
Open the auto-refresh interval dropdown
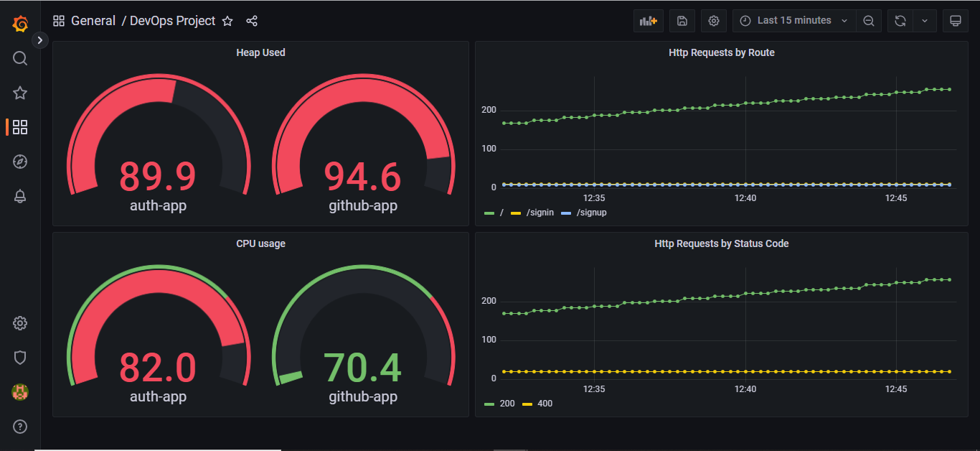click(x=925, y=20)
